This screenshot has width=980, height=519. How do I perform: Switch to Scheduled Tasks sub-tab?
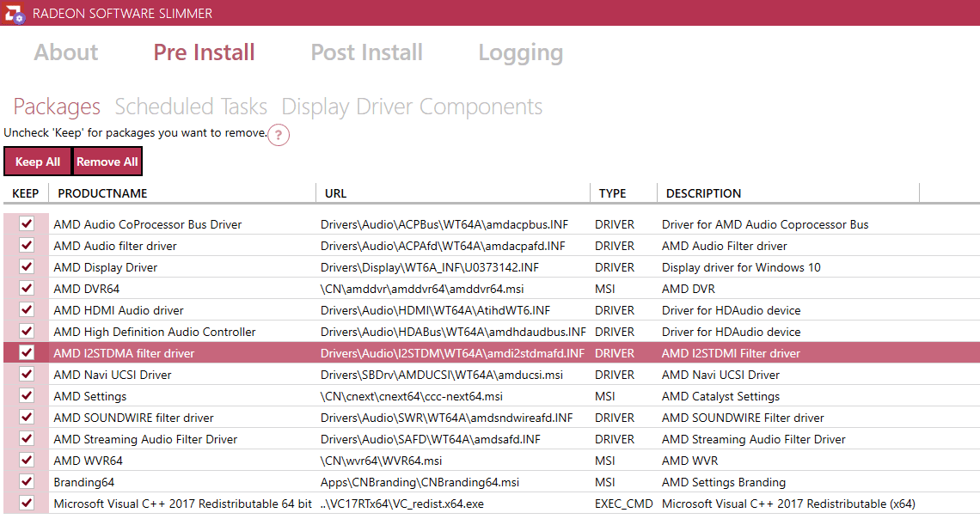pyautogui.click(x=191, y=107)
